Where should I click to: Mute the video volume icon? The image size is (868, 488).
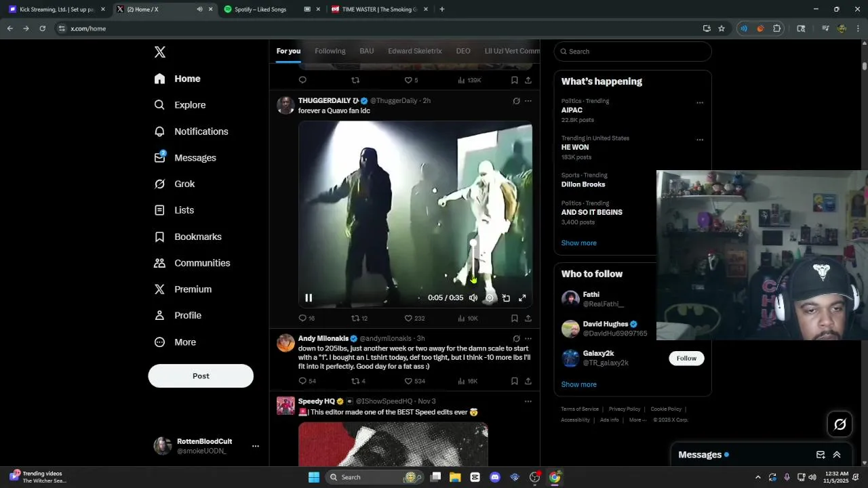point(473,298)
